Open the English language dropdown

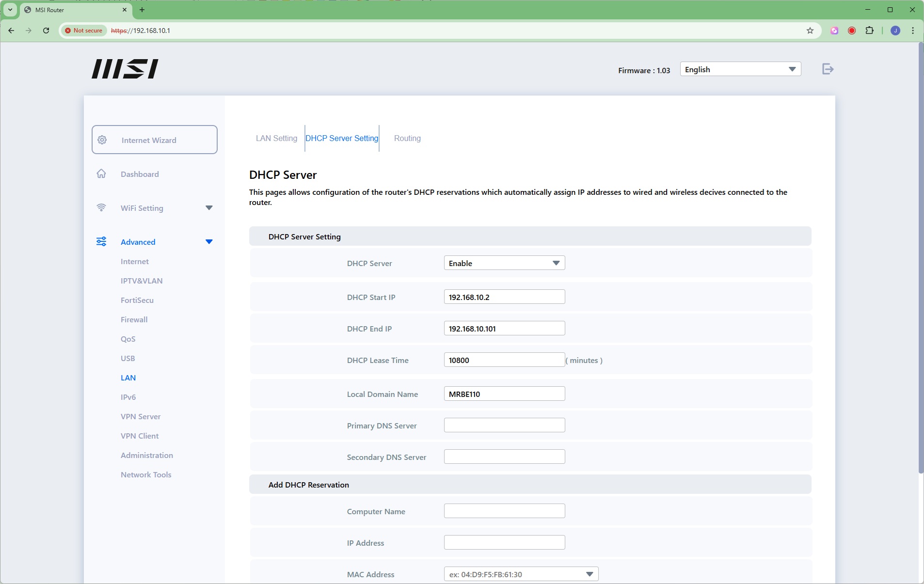pyautogui.click(x=740, y=69)
